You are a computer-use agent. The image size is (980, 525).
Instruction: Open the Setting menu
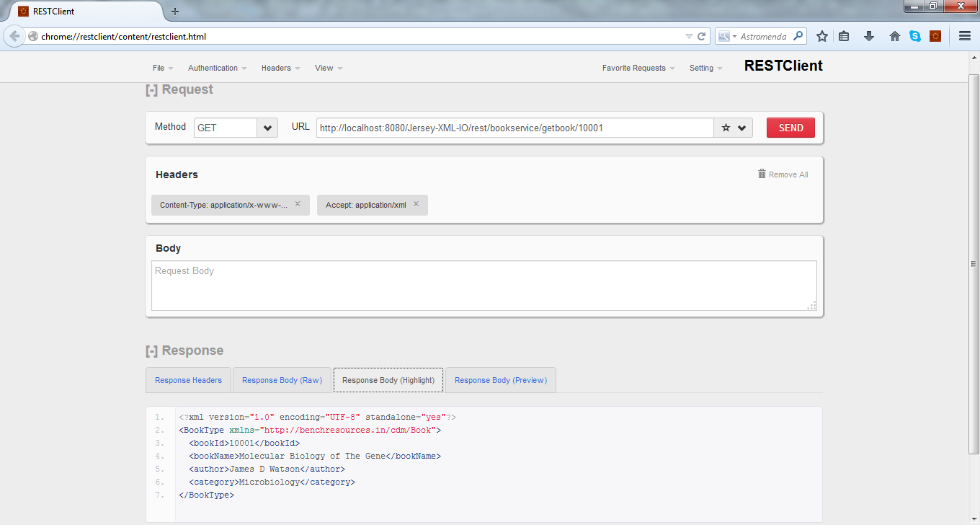pos(706,68)
